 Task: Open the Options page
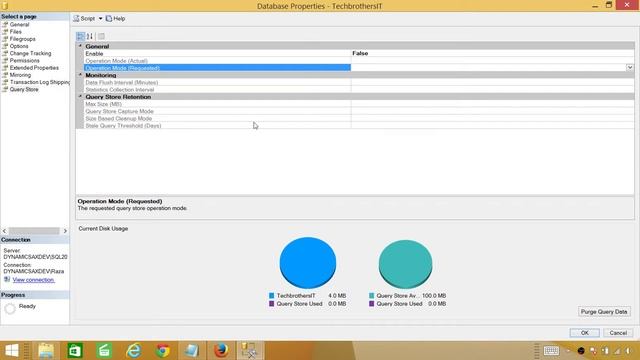[19, 46]
